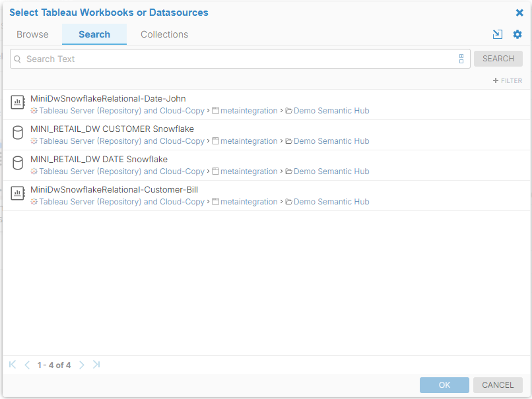Jump to the last results page
This screenshot has width=532, height=399.
(x=96, y=365)
